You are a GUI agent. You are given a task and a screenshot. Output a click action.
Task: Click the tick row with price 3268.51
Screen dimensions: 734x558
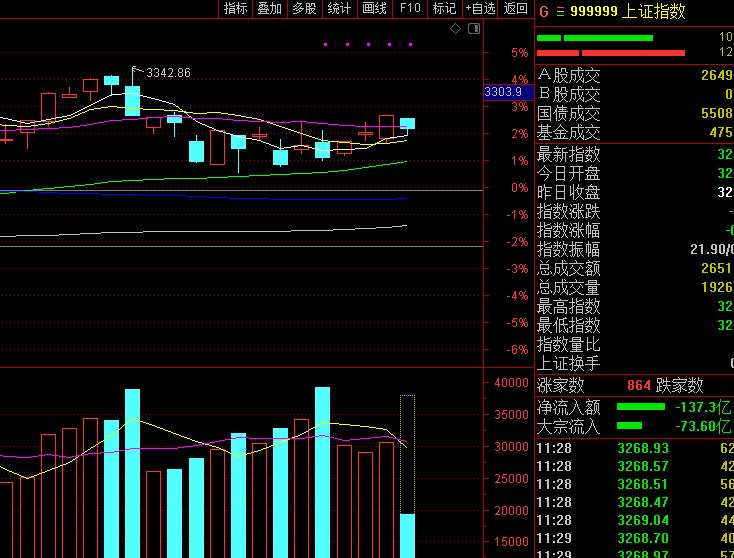click(635, 485)
